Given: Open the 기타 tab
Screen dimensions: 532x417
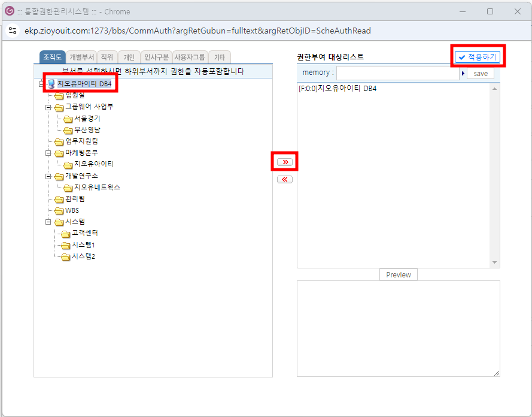Looking at the screenshot, I should click(x=220, y=57).
